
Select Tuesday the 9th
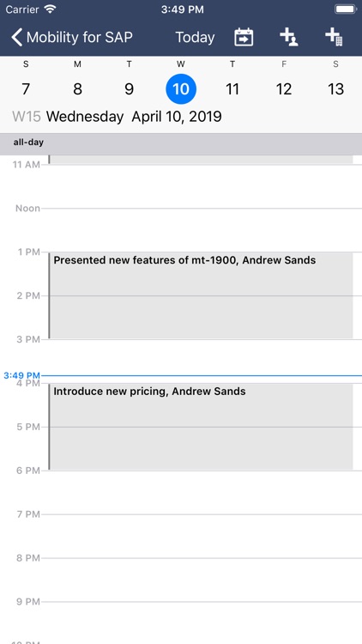click(130, 88)
